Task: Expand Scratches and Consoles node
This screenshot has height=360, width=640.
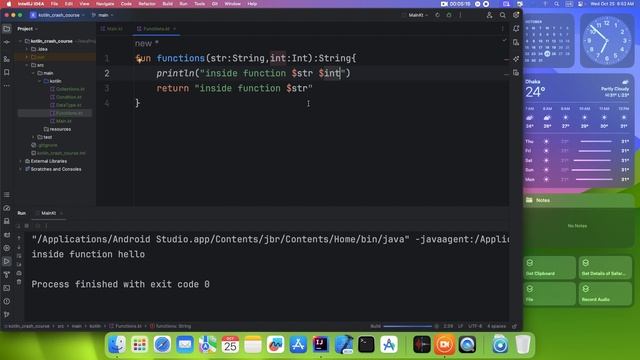Action: 20,169
